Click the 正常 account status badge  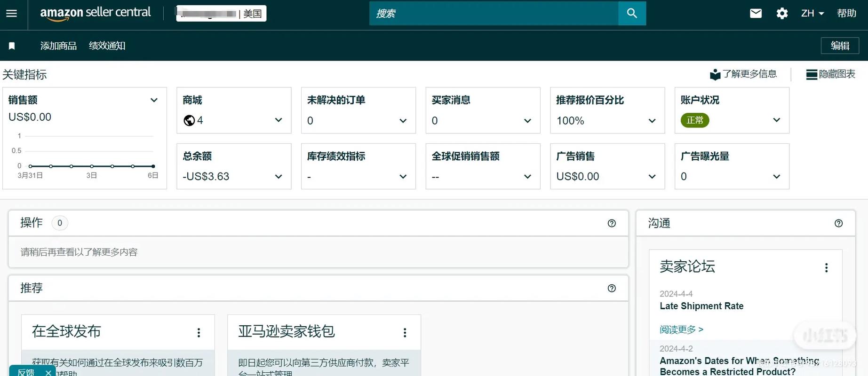tap(695, 120)
